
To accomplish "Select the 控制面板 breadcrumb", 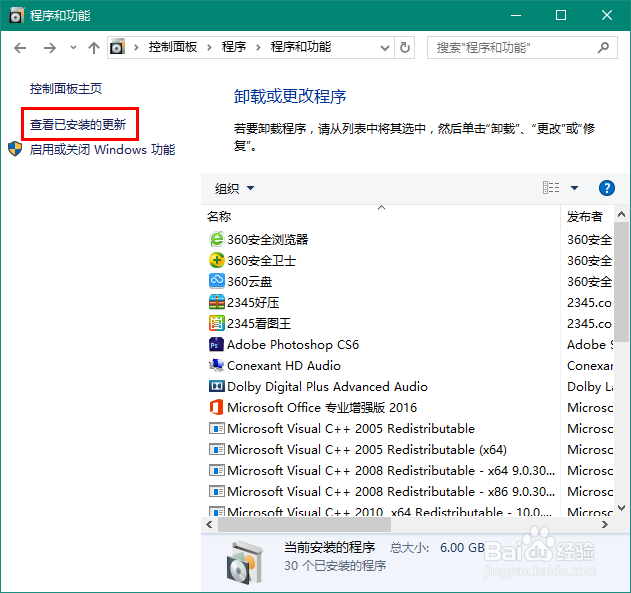I will [173, 47].
